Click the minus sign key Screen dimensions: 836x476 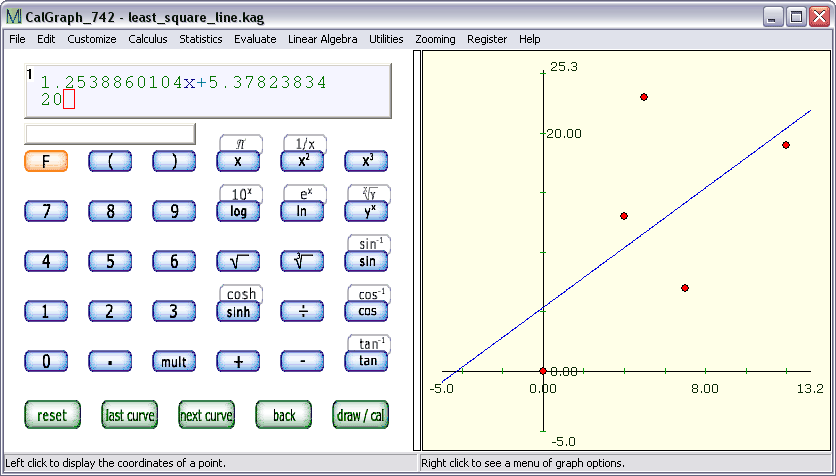(302, 361)
